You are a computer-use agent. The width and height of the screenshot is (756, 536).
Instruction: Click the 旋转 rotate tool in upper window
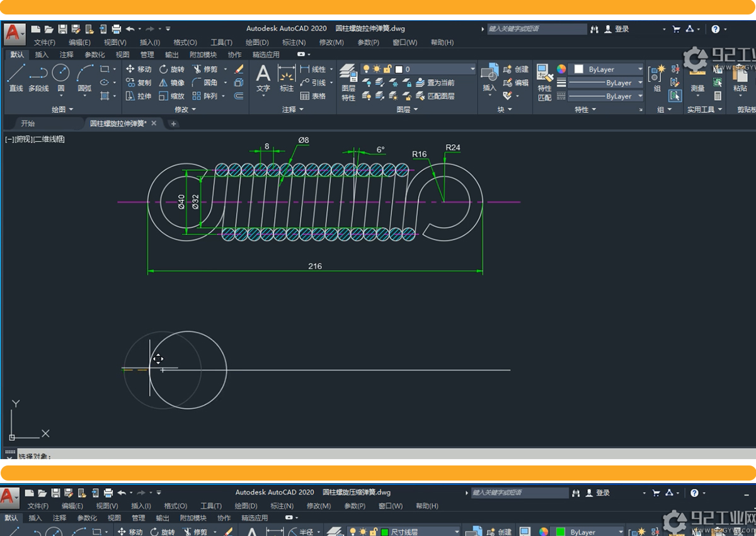click(172, 69)
